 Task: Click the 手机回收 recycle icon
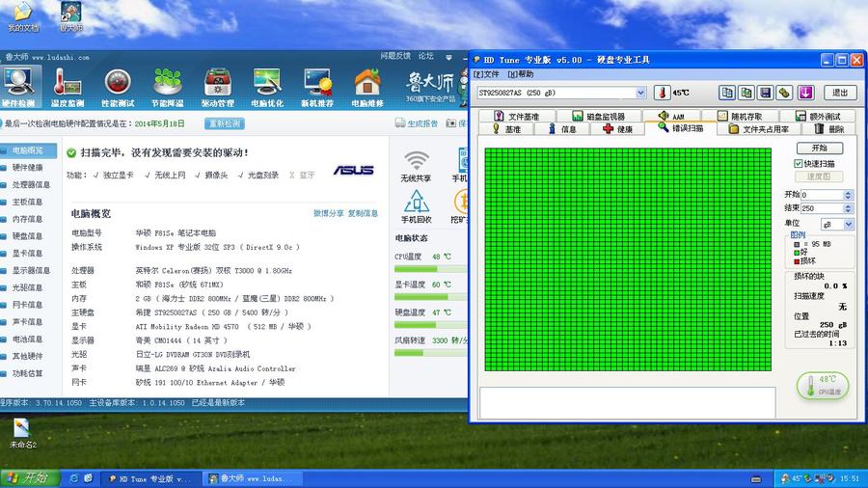tap(417, 202)
